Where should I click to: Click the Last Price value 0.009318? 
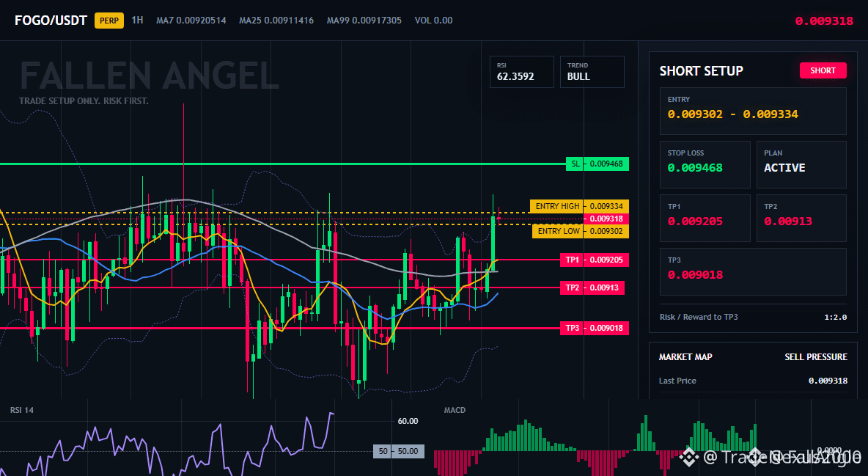point(828,381)
